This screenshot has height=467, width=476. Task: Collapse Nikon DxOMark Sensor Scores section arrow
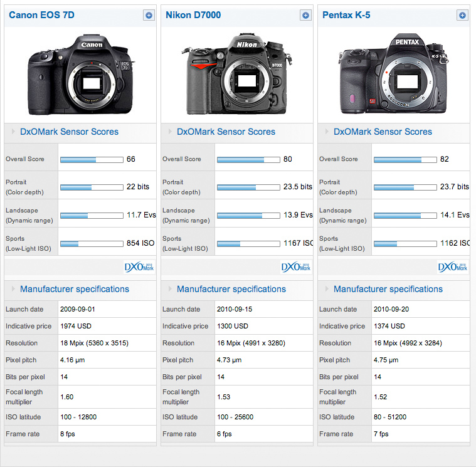coord(170,132)
